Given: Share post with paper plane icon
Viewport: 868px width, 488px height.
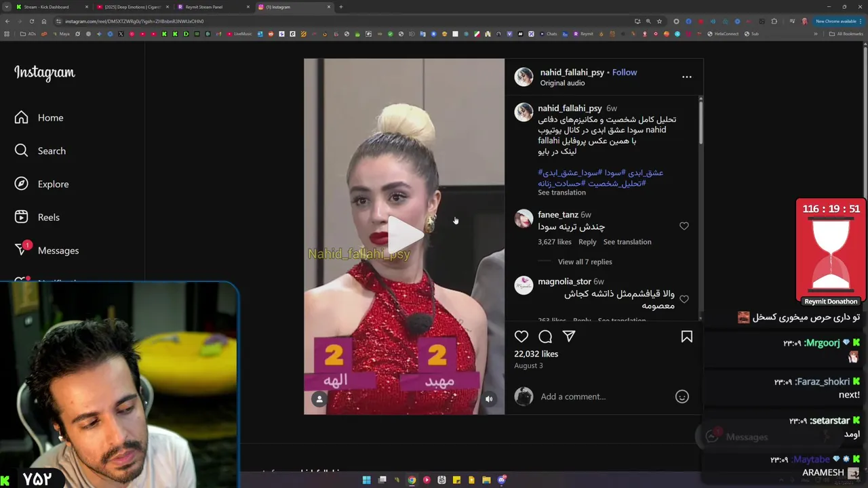Looking at the screenshot, I should click(x=569, y=337).
